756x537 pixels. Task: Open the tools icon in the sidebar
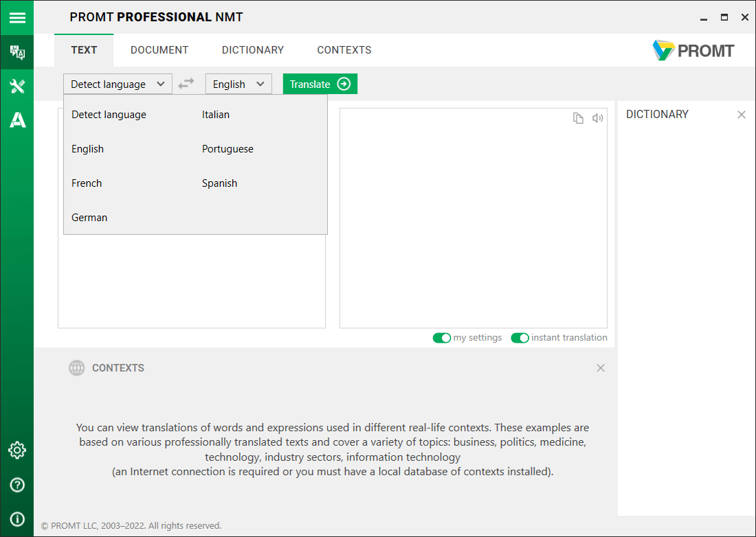(x=17, y=87)
